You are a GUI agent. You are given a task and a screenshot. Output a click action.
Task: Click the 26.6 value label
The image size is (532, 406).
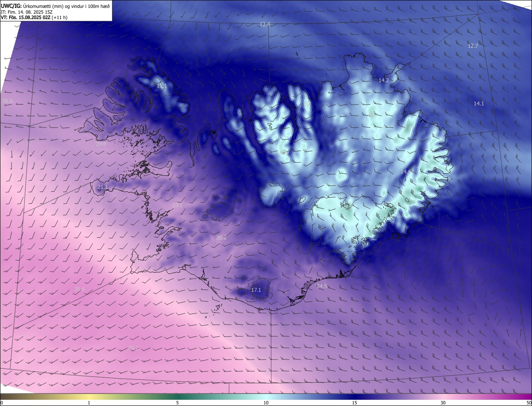(x=7, y=101)
